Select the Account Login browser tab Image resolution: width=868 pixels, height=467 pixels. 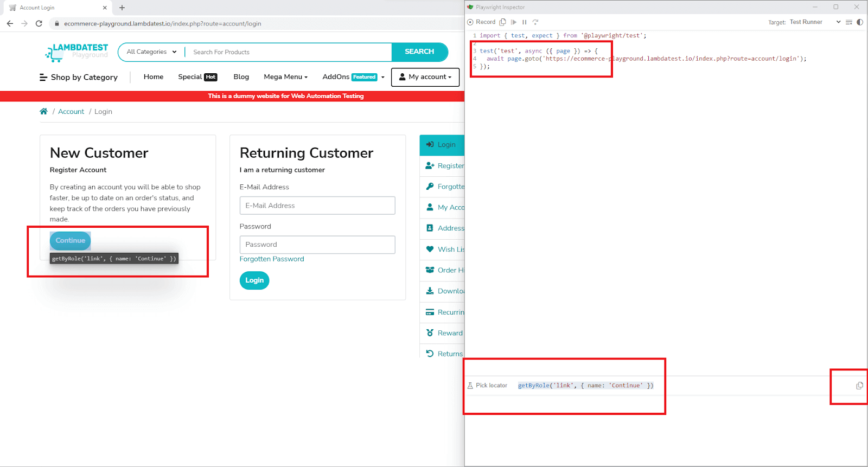(x=57, y=8)
